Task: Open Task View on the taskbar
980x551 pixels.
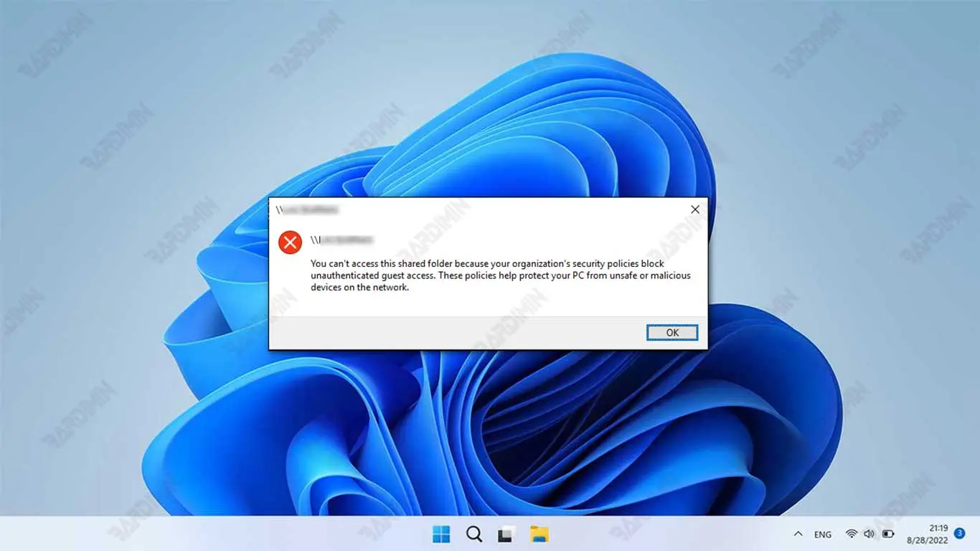Action: tap(506, 534)
